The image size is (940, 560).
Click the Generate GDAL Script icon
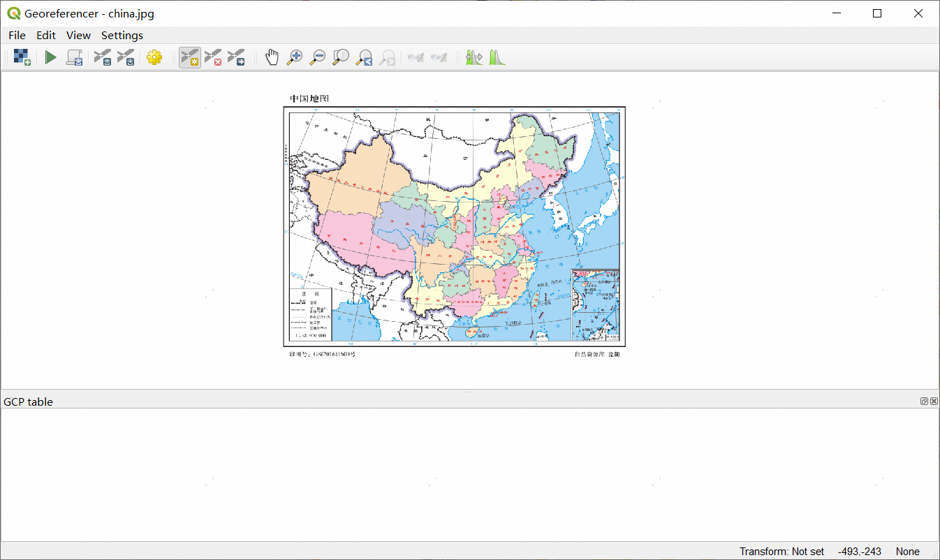point(74,57)
